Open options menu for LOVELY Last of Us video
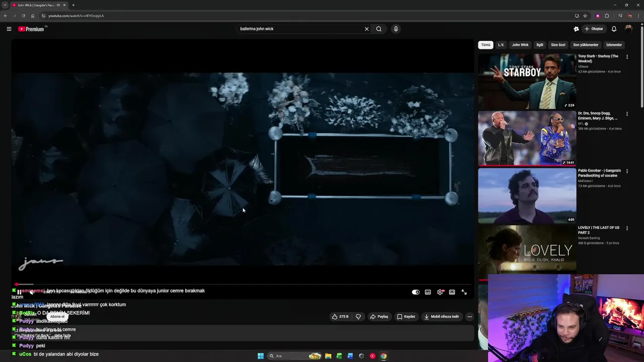 click(627, 228)
